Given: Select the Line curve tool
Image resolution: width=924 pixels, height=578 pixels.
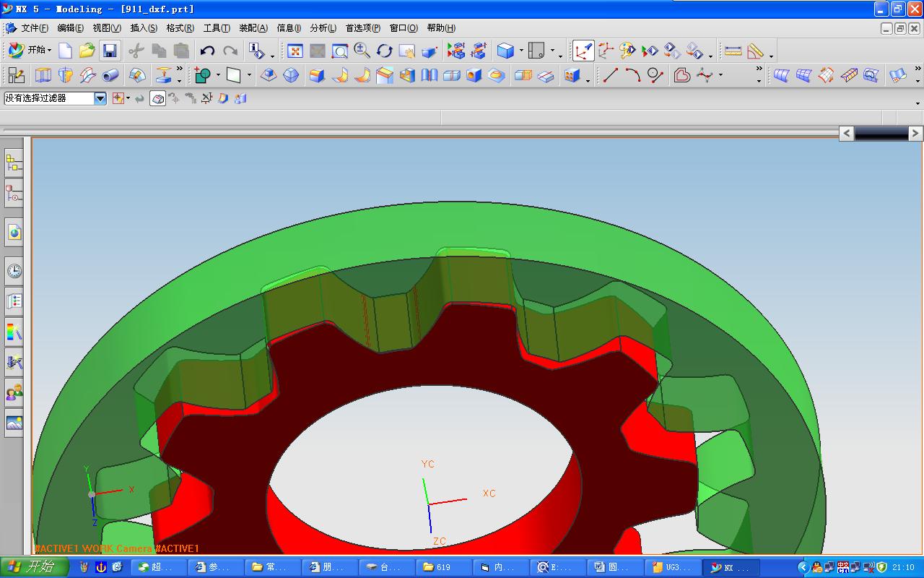Looking at the screenshot, I should [611, 75].
